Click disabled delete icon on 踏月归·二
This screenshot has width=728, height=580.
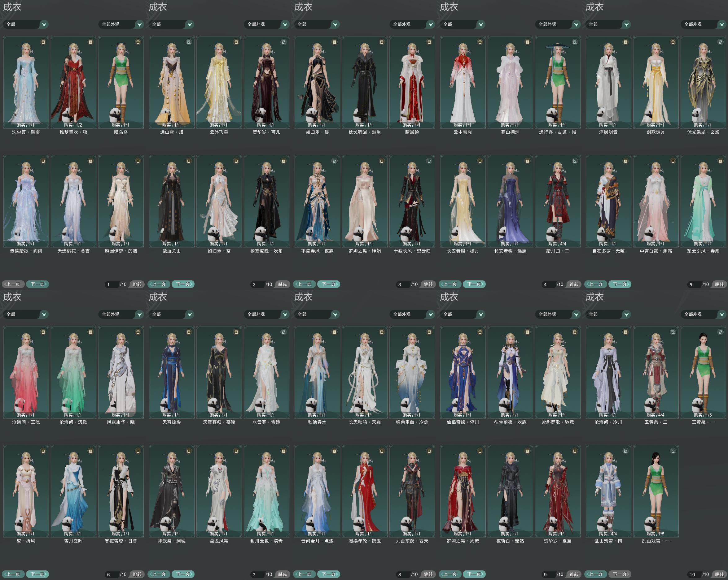(575, 161)
